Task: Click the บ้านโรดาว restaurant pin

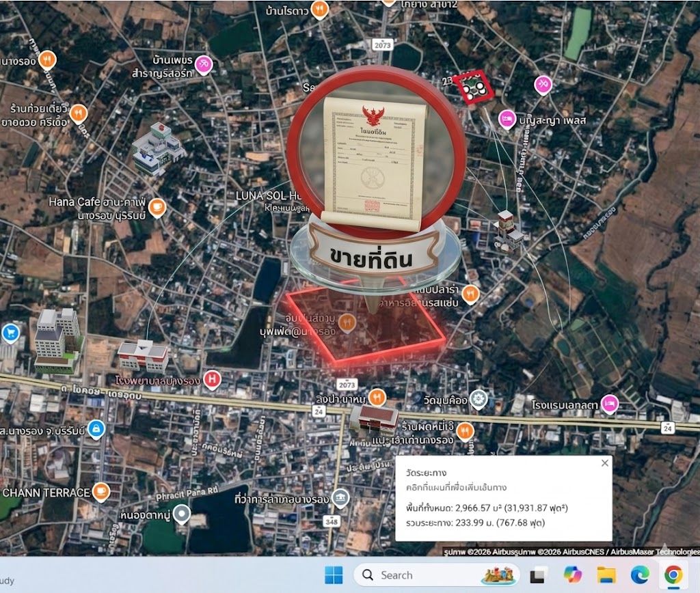Action: (319, 9)
